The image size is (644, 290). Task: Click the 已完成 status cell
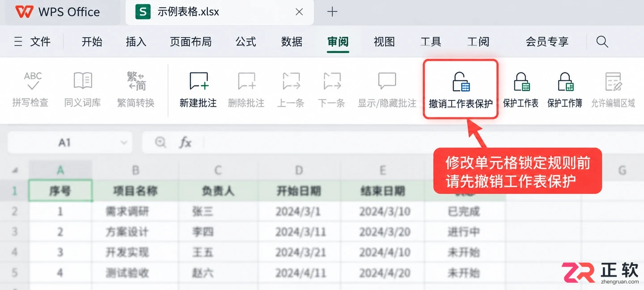[x=465, y=211]
